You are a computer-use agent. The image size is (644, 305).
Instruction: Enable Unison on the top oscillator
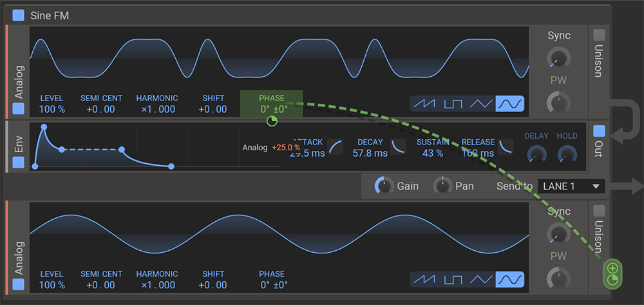tap(599, 35)
